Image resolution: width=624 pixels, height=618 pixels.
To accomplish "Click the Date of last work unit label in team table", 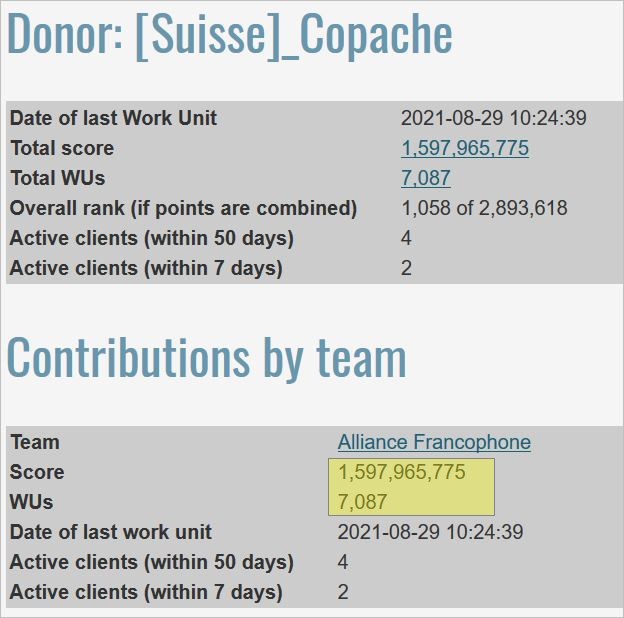I will click(111, 532).
